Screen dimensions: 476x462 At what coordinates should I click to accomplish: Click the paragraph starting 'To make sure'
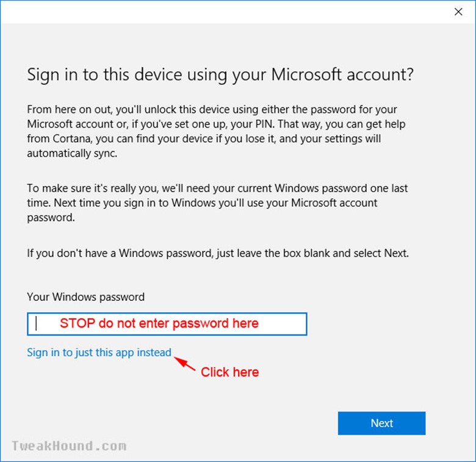(217, 203)
